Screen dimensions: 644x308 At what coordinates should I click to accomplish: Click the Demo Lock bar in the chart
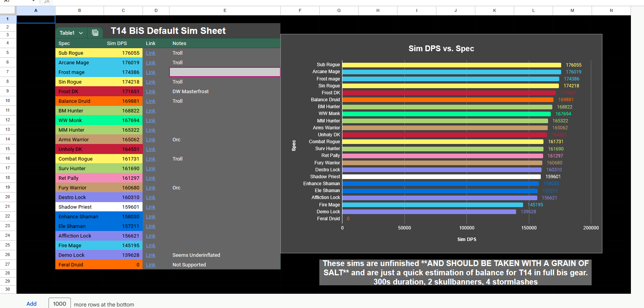click(429, 212)
